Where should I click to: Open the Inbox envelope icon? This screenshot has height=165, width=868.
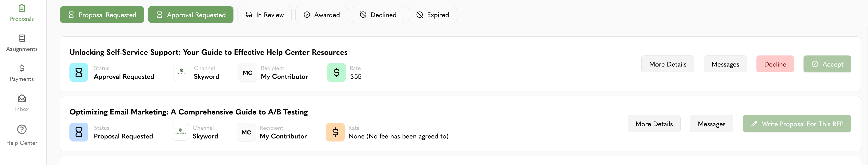(22, 98)
